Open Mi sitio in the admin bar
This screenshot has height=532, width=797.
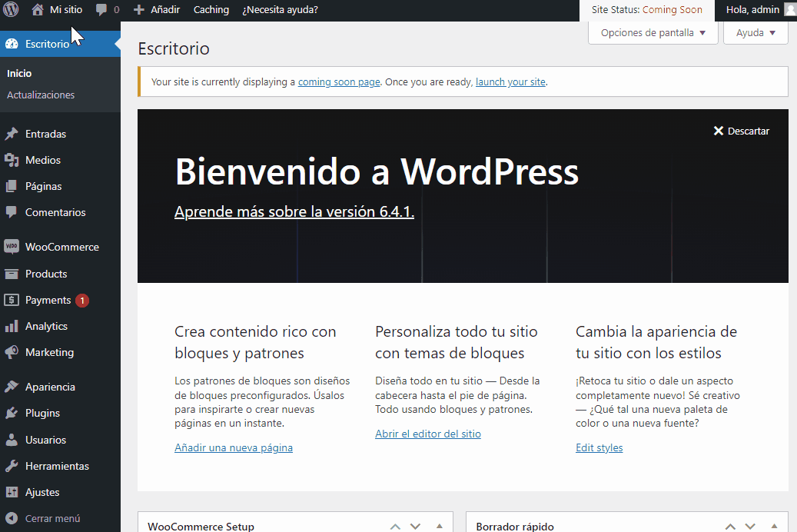(x=65, y=10)
